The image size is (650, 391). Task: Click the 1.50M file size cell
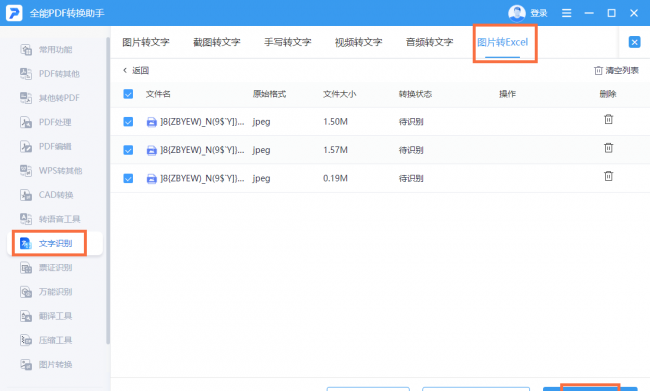(335, 122)
